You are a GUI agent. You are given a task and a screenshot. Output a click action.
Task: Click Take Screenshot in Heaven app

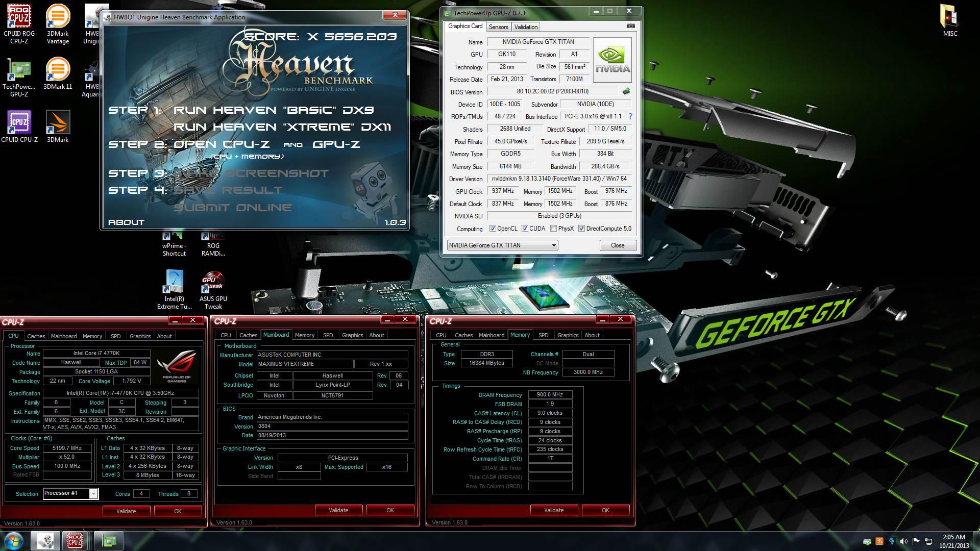click(x=251, y=173)
